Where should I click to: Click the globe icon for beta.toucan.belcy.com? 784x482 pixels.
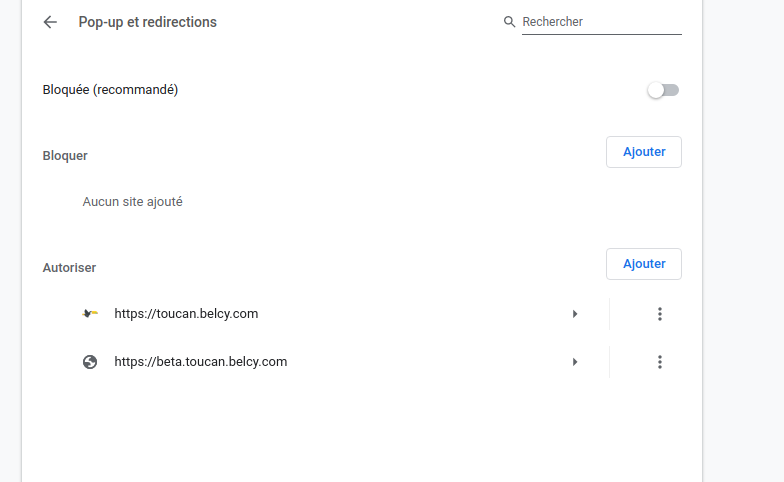point(90,362)
